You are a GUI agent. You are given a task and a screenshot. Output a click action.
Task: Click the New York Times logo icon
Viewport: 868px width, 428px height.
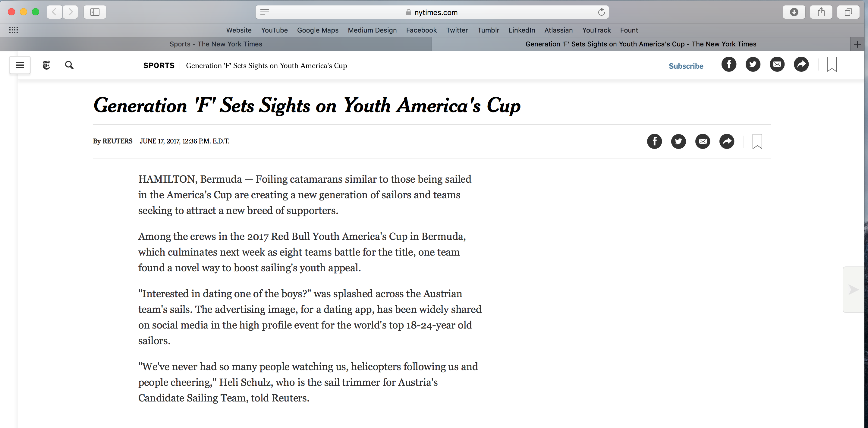point(46,65)
